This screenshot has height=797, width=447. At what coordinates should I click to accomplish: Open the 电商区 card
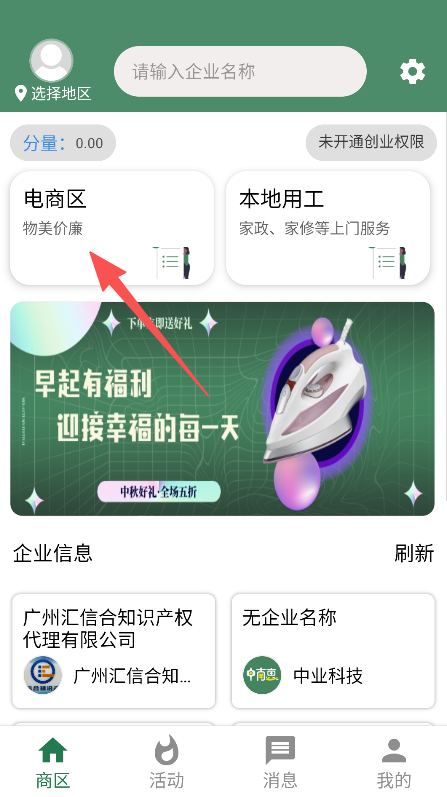[x=112, y=228]
